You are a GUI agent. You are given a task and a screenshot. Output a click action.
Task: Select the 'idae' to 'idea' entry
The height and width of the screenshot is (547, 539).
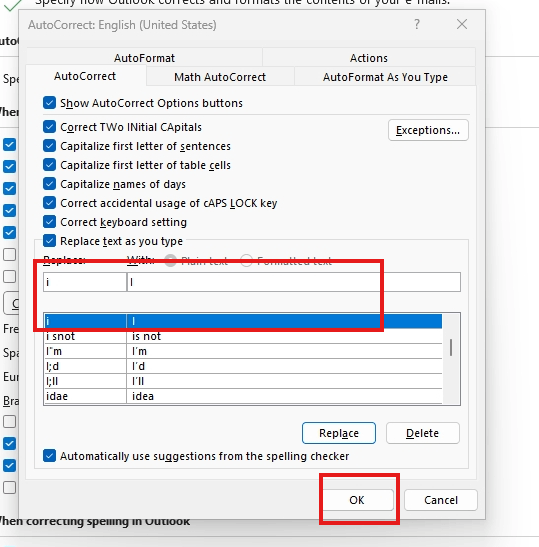243,396
